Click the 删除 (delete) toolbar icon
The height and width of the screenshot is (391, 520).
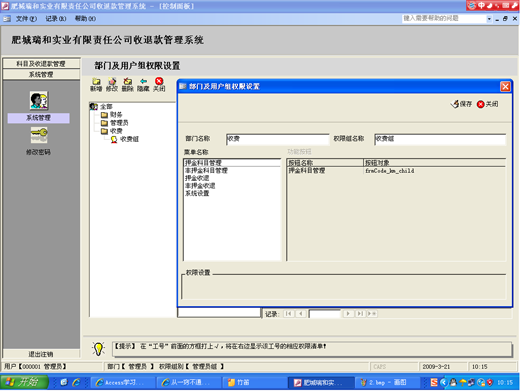click(x=128, y=82)
